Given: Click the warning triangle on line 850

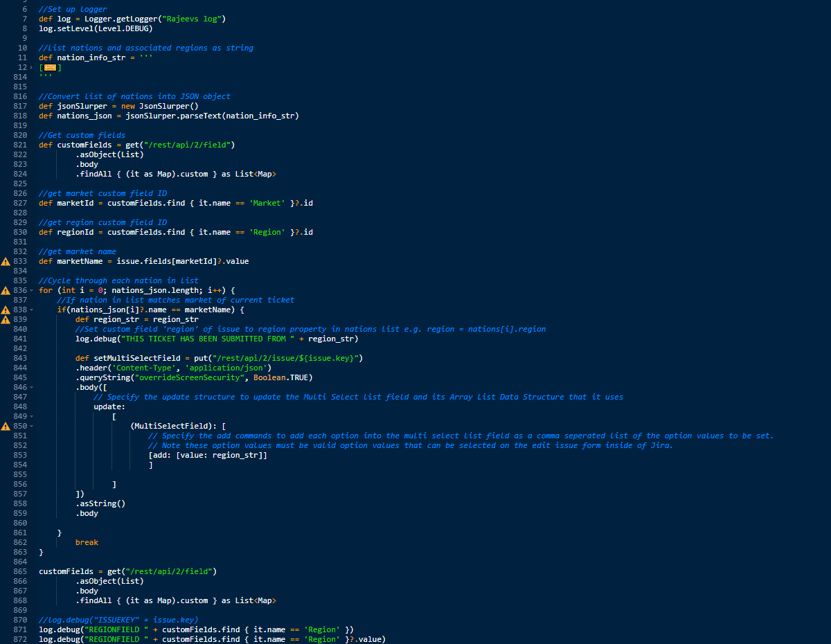Looking at the screenshot, I should 5,426.
